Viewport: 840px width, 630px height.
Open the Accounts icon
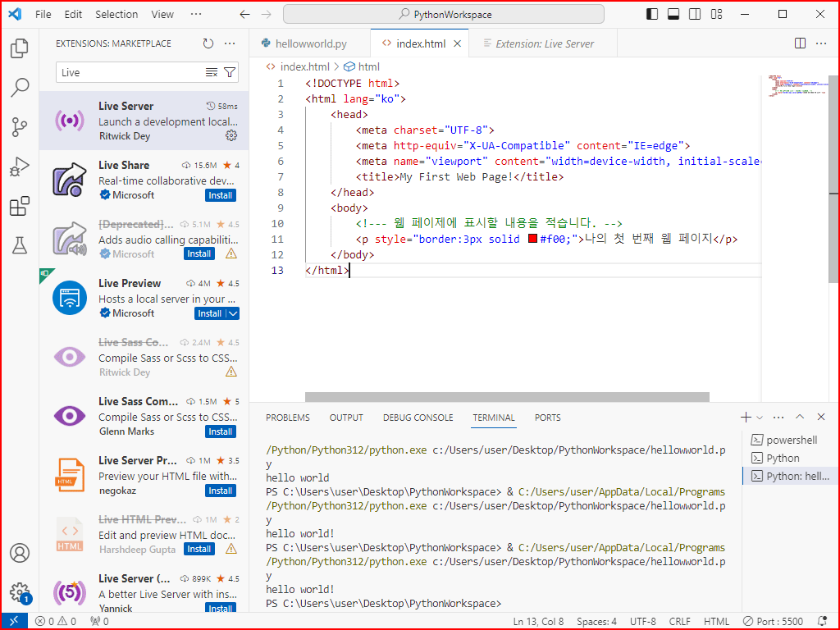[20, 553]
